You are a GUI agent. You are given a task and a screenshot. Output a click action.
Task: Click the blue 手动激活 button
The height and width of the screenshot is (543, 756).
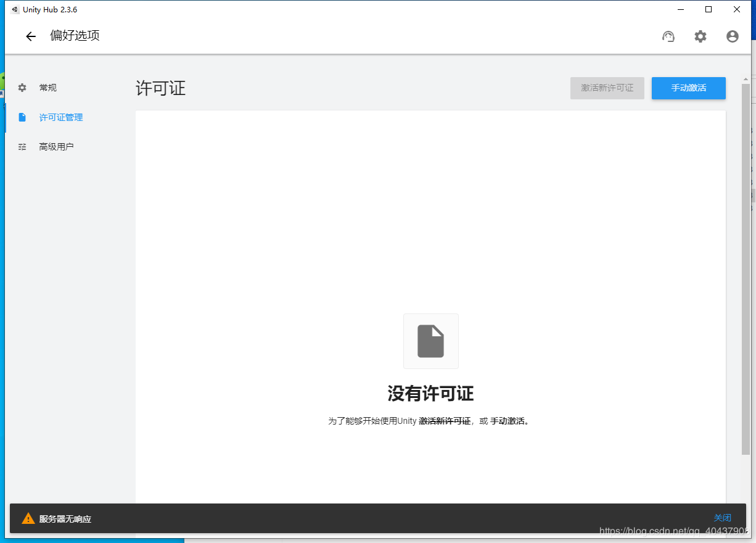pyautogui.click(x=689, y=88)
